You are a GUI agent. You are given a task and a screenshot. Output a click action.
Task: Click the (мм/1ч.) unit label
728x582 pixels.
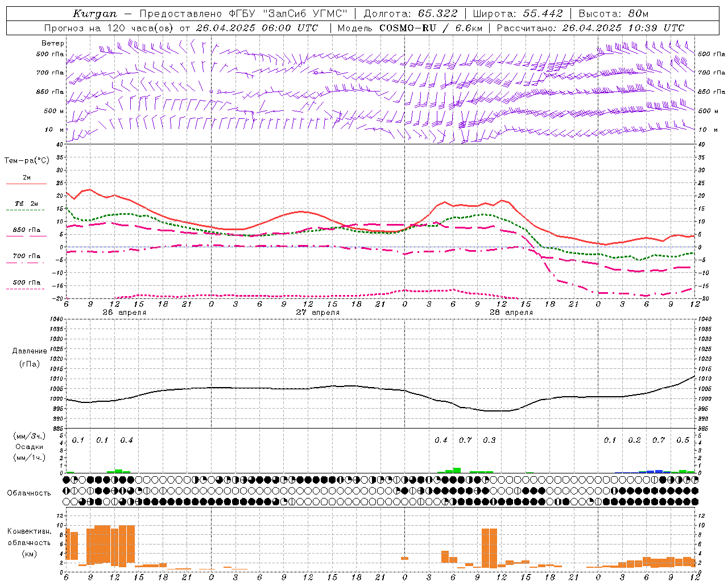[x=29, y=458]
